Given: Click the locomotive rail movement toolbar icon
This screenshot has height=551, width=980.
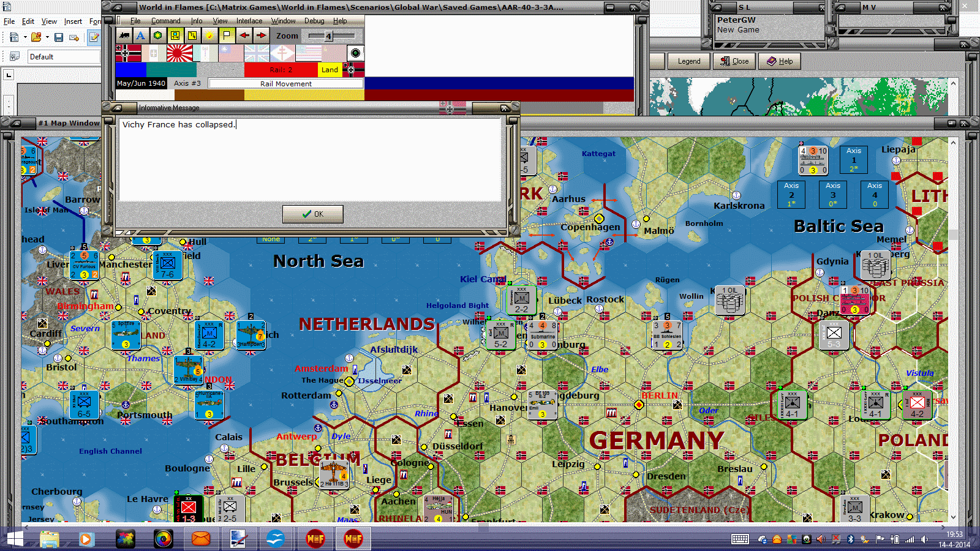Looking at the screenshot, I should pyautogui.click(x=124, y=36).
